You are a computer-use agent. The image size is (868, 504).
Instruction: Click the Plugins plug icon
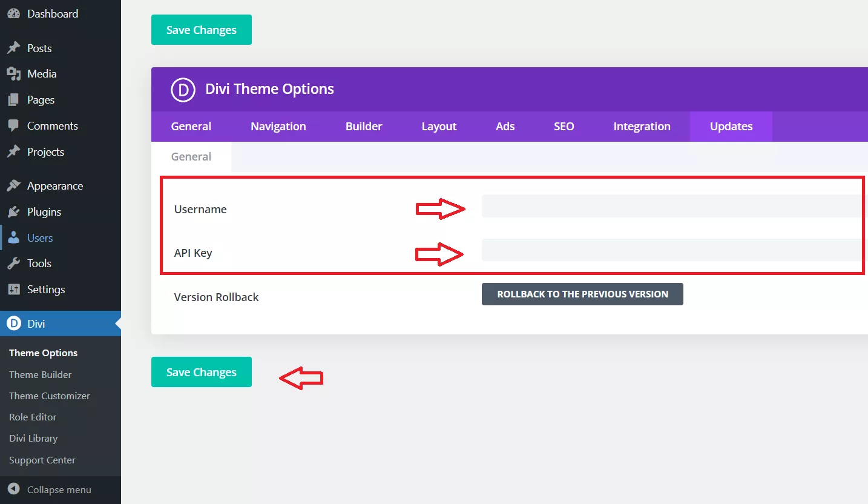[13, 212]
